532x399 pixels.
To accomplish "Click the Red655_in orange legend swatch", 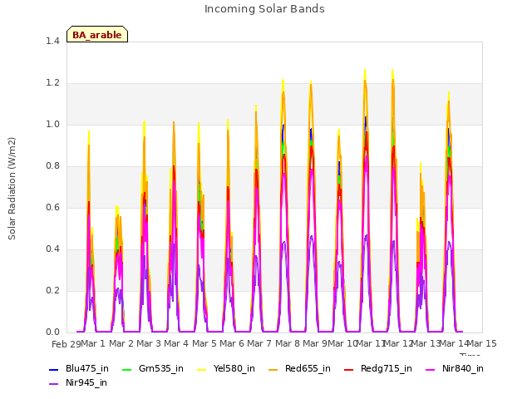I will pos(273,369).
